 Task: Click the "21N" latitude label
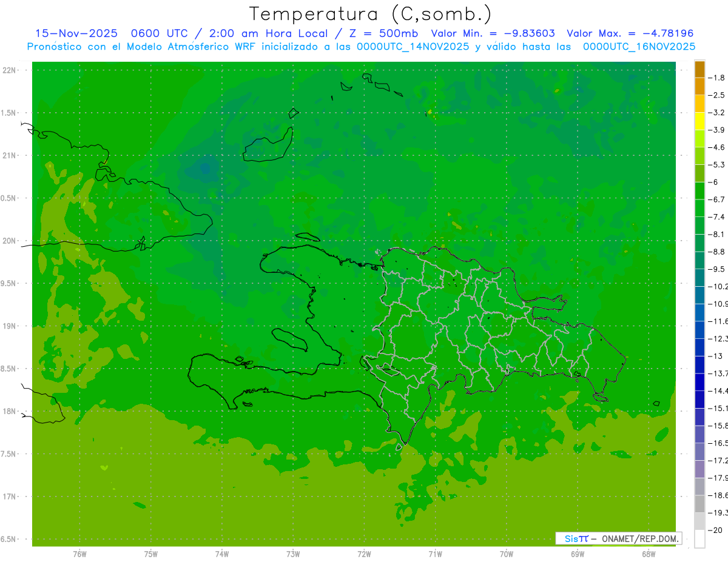coord(10,156)
